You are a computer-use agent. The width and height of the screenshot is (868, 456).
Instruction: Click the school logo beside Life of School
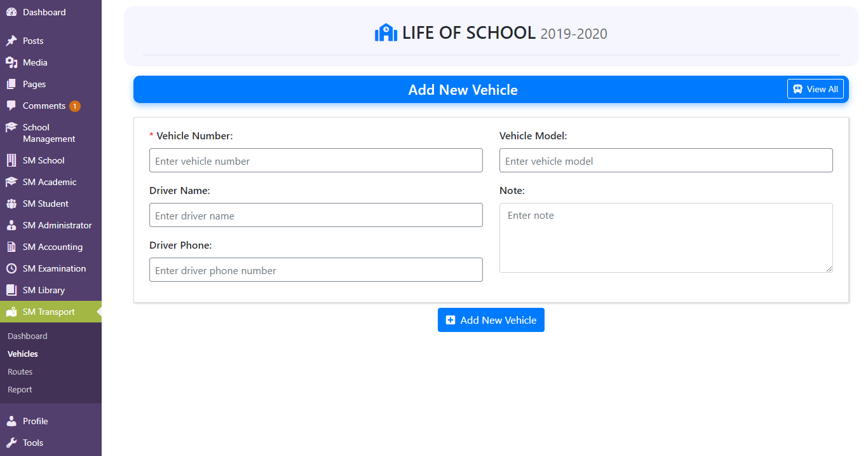[386, 32]
